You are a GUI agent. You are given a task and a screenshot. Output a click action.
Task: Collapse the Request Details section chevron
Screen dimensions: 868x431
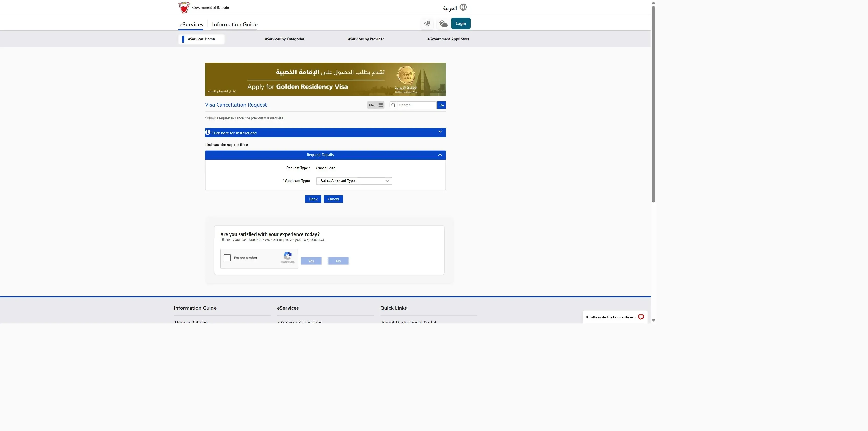pyautogui.click(x=440, y=155)
